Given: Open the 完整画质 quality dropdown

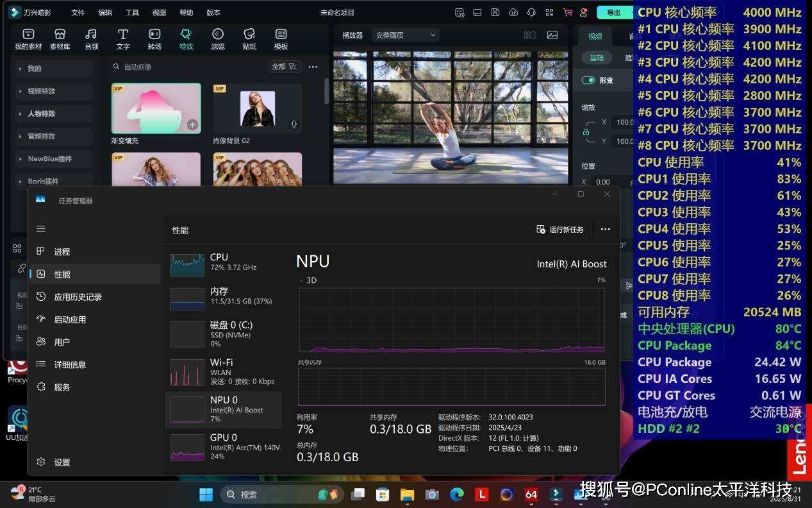Looking at the screenshot, I should pyautogui.click(x=406, y=35).
